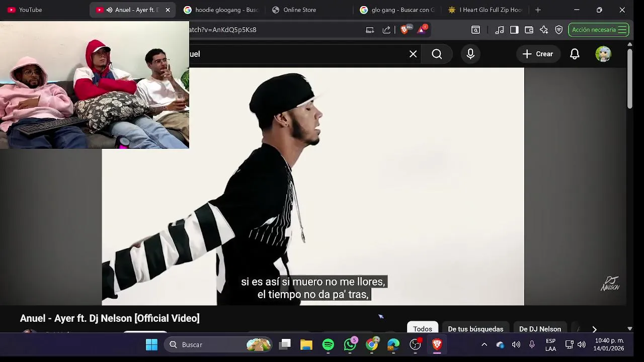This screenshot has height=362, width=644.
Task: Open File Explorer from taskbar
Action: click(x=306, y=344)
